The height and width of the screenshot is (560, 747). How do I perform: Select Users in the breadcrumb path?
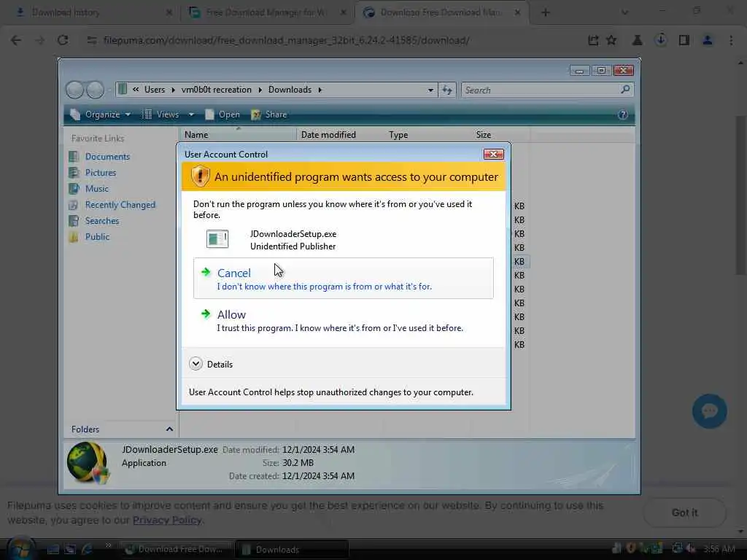pos(155,90)
